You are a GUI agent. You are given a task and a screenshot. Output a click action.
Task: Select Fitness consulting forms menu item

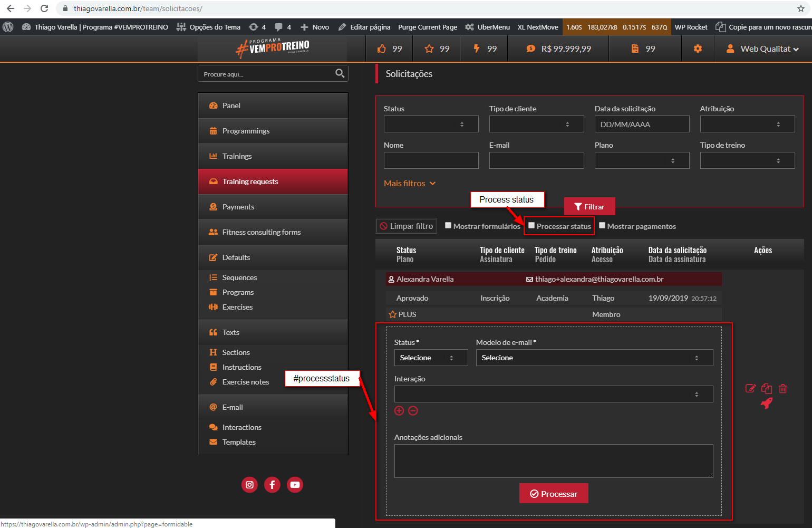coord(262,232)
